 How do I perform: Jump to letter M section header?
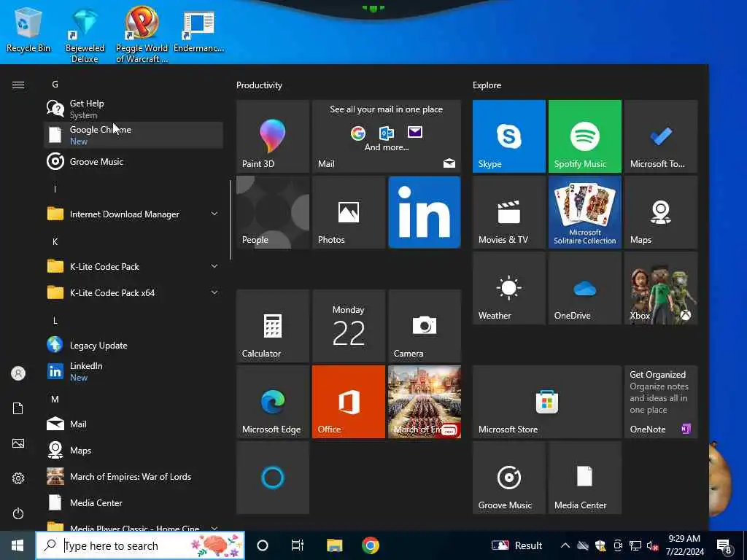(x=55, y=399)
